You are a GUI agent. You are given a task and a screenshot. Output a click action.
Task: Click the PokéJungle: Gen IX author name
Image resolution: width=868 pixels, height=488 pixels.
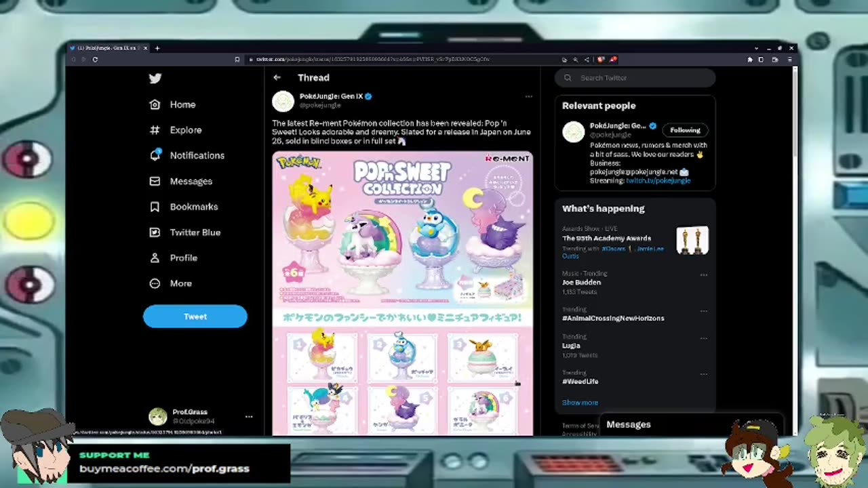click(331, 96)
